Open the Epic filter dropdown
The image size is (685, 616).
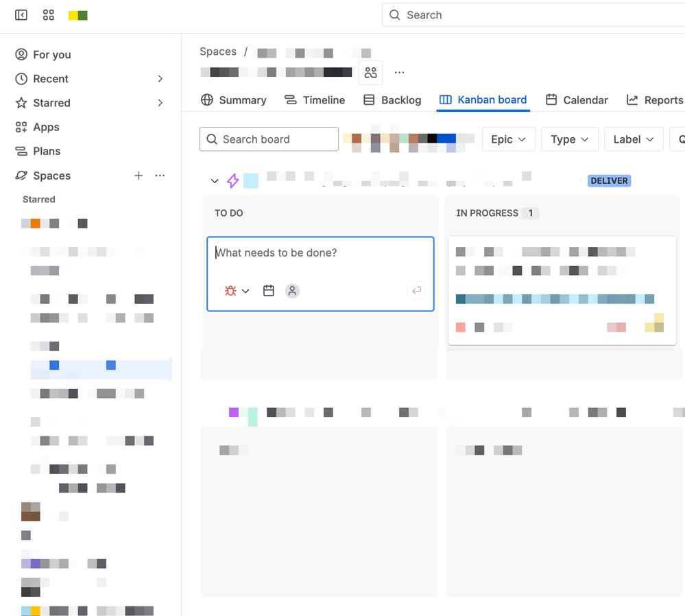(509, 139)
